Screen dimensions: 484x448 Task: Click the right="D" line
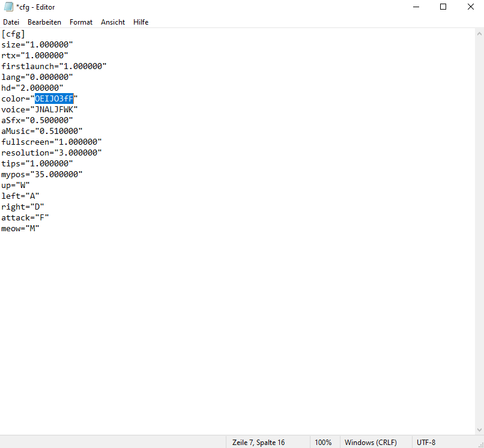click(23, 207)
